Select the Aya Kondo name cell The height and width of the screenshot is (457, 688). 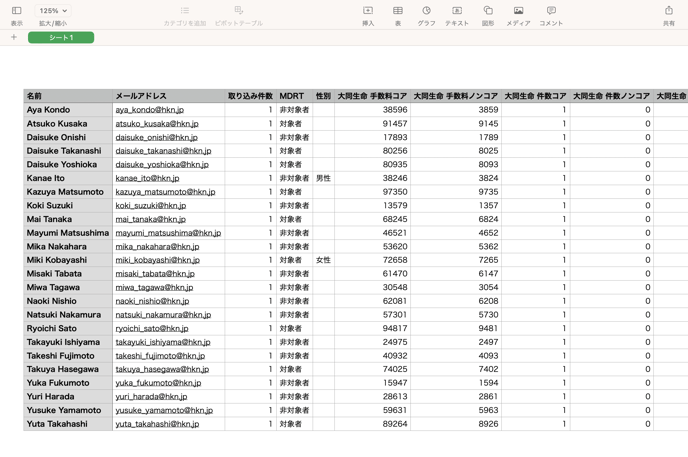coord(68,110)
